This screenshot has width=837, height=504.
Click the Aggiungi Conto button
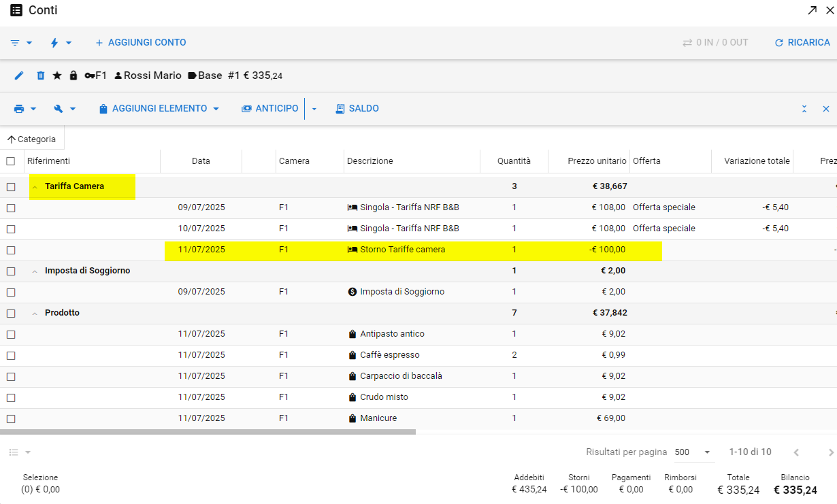tap(140, 43)
